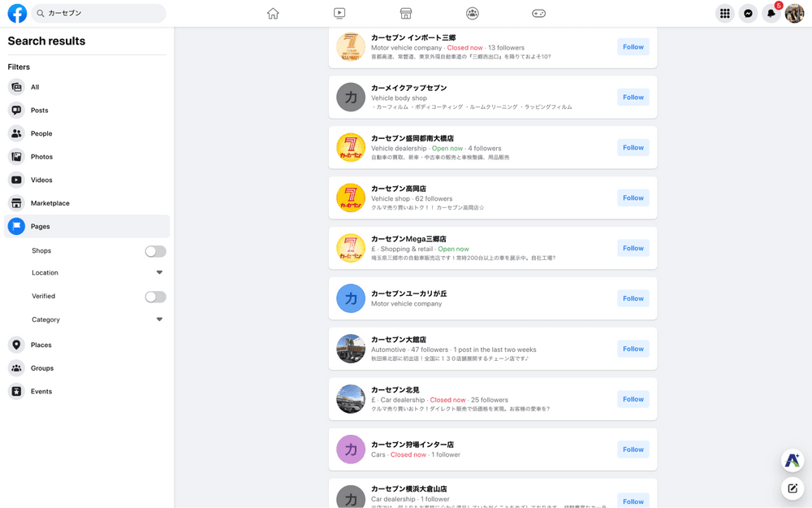
Task: Turn on the Verified filter toggle
Action: [x=155, y=297]
